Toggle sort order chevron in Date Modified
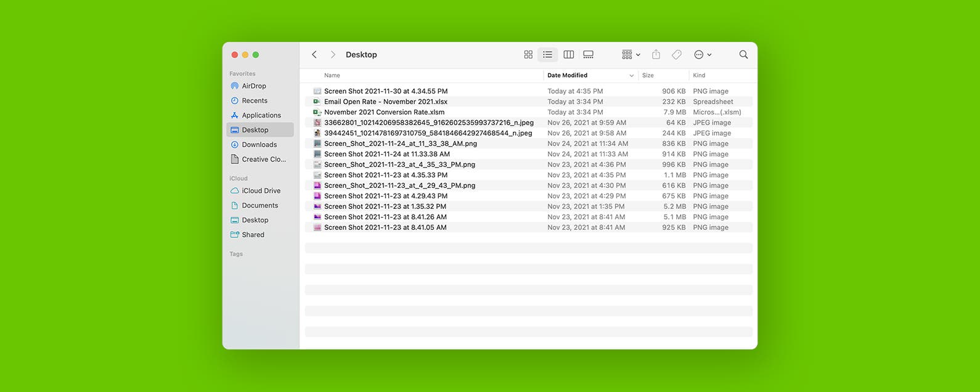Screen dimensions: 980x392 point(631,76)
